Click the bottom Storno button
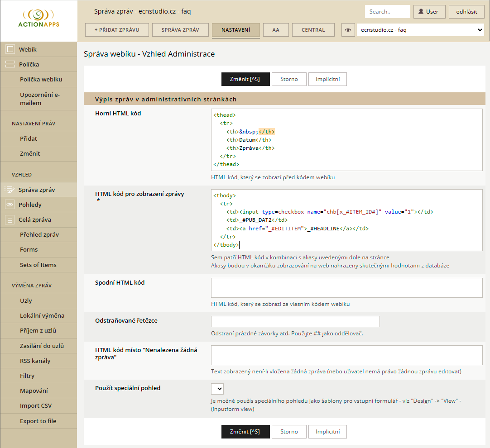 (289, 432)
